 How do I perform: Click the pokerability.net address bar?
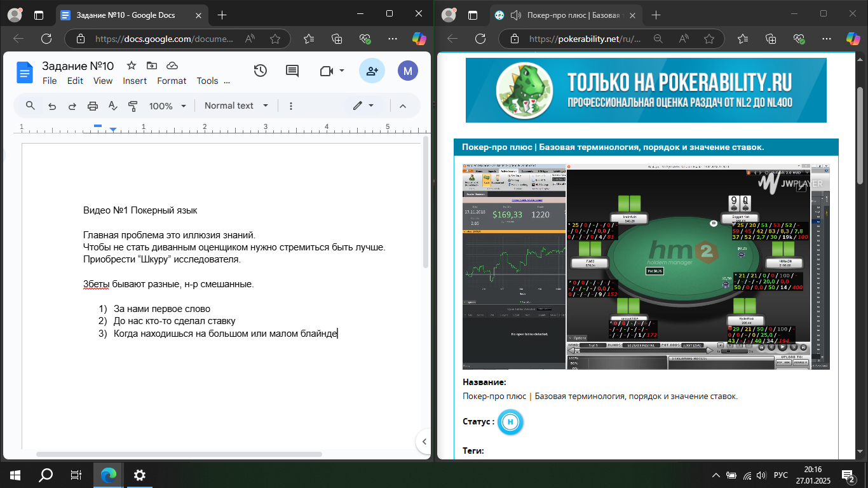[585, 39]
